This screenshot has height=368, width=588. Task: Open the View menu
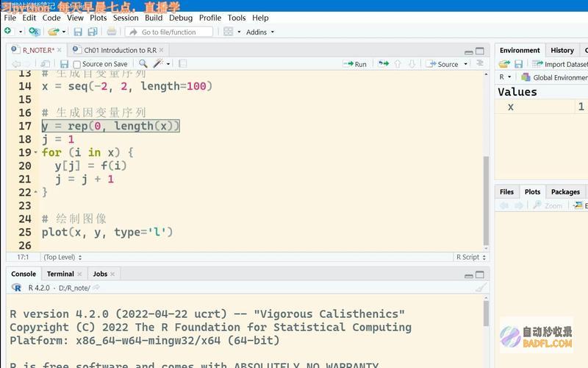tap(75, 18)
